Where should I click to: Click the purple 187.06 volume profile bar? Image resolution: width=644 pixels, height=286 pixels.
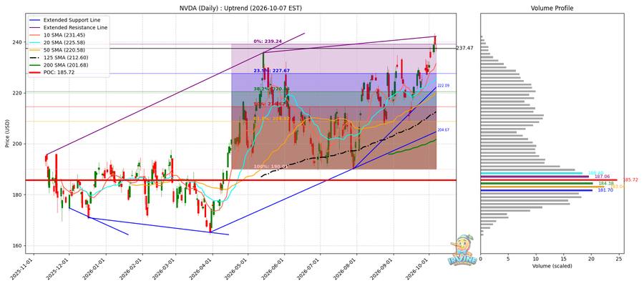tap(535, 177)
